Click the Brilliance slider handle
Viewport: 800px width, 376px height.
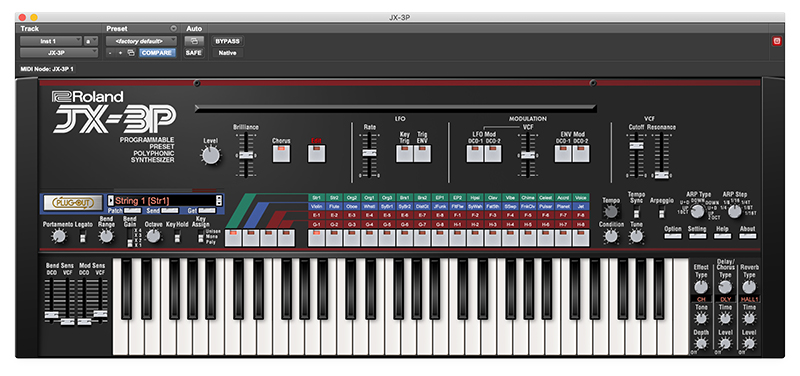tap(246, 155)
